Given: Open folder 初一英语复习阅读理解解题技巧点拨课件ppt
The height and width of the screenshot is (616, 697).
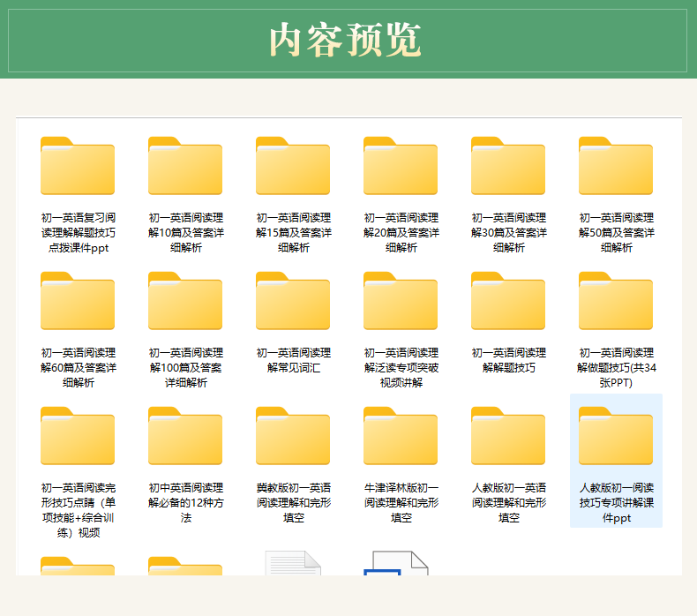Looking at the screenshot, I should 78,166.
